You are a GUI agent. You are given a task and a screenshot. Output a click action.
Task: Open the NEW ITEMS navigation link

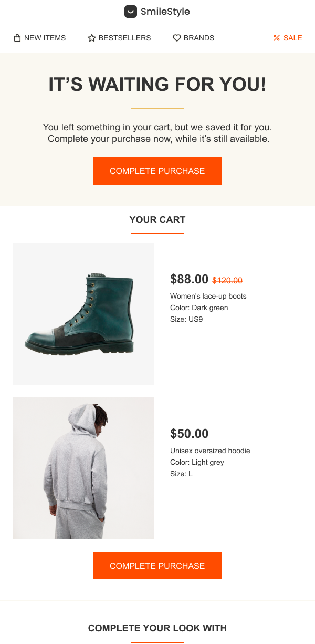pyautogui.click(x=44, y=37)
